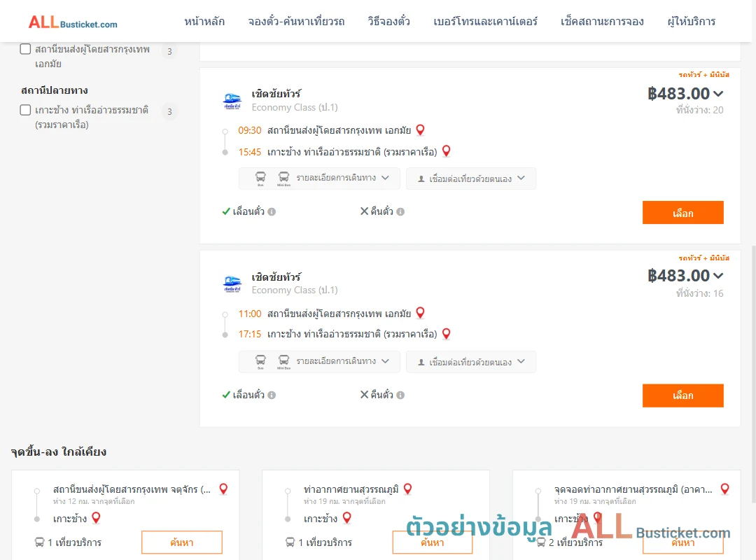Click the X mark beside คืนตั๋ว, 11:00 trip
This screenshot has width=756, height=560.
365,395
